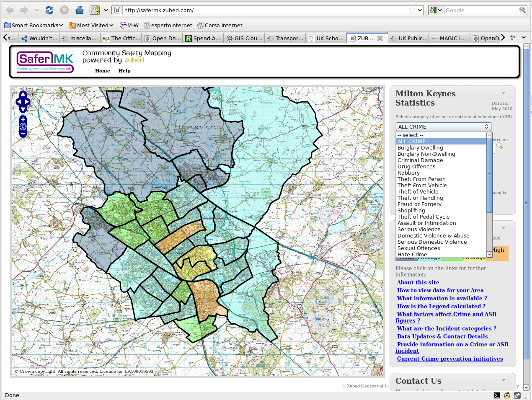Go back to the previous page
532x400 pixels.
10,10
